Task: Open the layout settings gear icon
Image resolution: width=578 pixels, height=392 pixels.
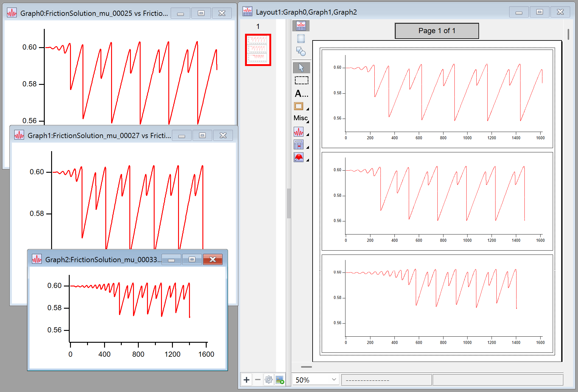Action: (x=268, y=380)
